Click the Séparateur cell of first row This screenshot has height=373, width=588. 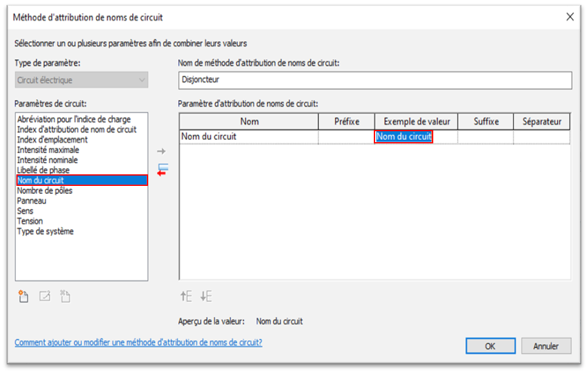pyautogui.click(x=541, y=137)
